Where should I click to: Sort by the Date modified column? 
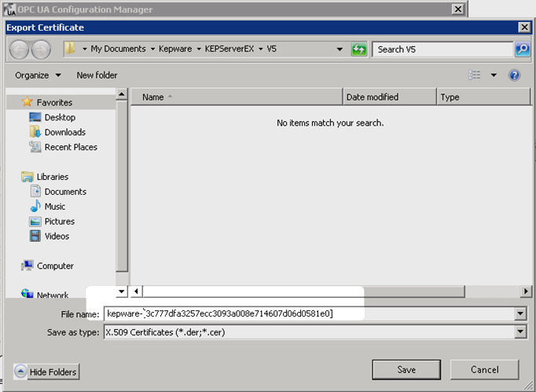[x=389, y=97]
